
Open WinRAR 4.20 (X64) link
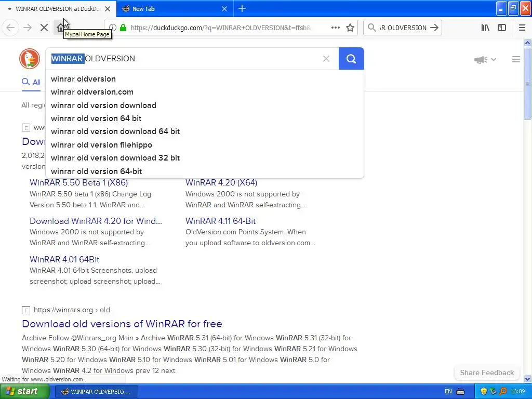click(221, 182)
